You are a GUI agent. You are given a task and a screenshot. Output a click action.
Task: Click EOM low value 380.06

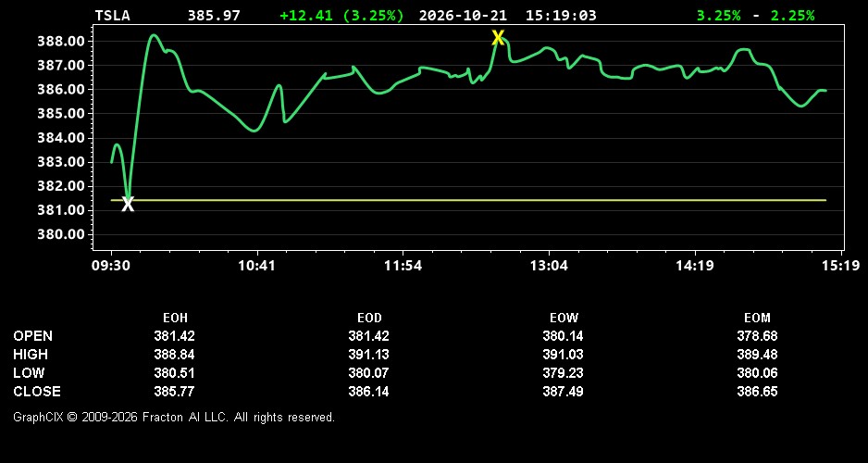point(757,373)
